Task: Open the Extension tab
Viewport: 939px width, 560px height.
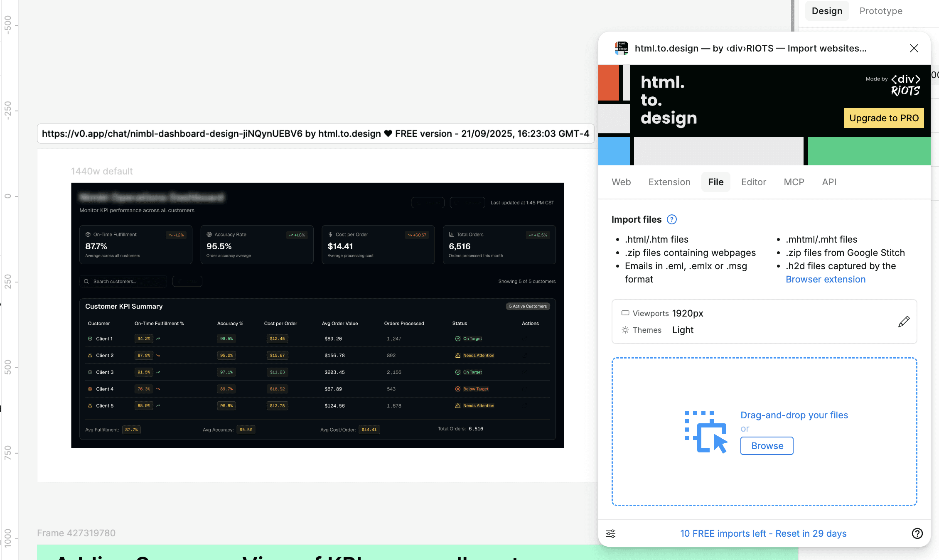Action: pos(669,182)
